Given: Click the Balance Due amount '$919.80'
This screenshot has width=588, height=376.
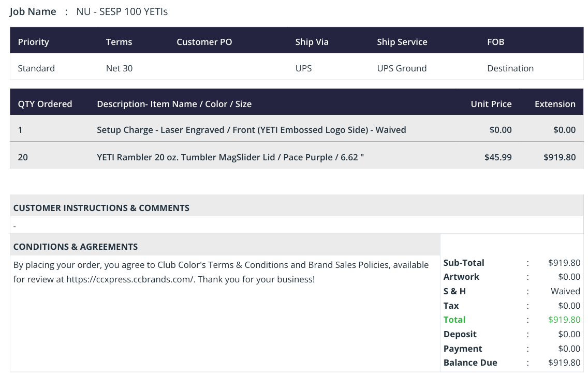Looking at the screenshot, I should click(x=564, y=363).
